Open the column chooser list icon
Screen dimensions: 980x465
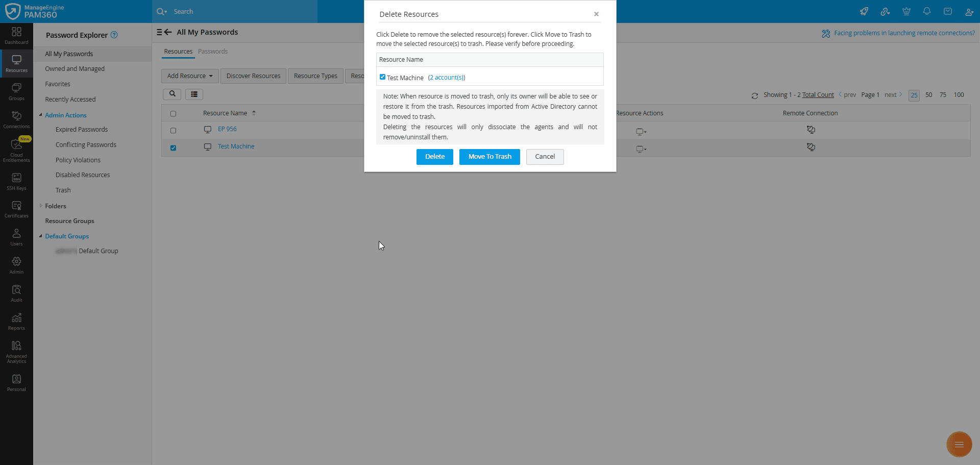pyautogui.click(x=193, y=94)
